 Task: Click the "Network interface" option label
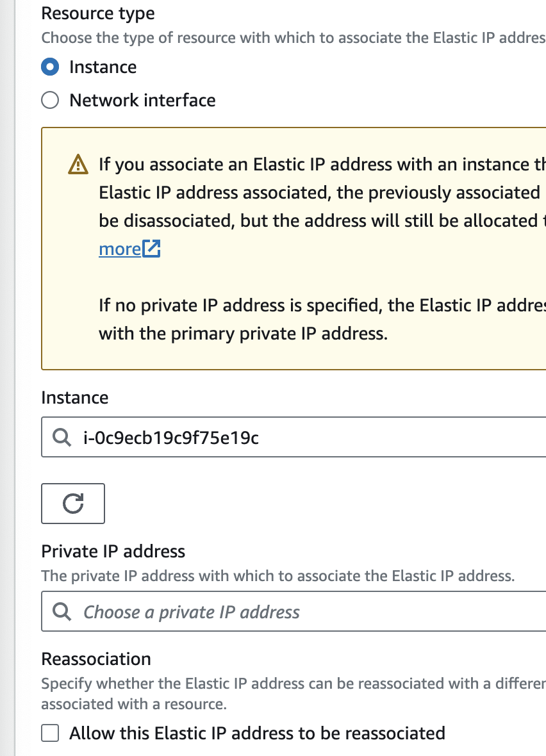(142, 101)
